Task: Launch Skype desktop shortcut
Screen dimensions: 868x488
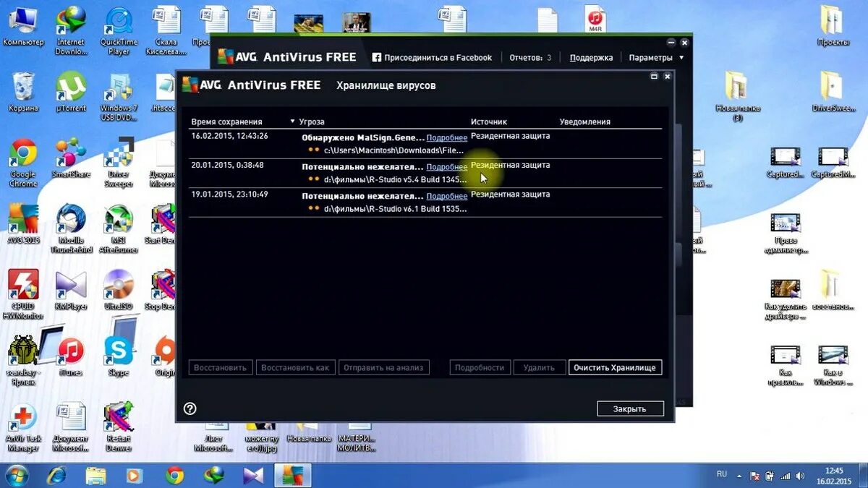Action: pyautogui.click(x=119, y=356)
